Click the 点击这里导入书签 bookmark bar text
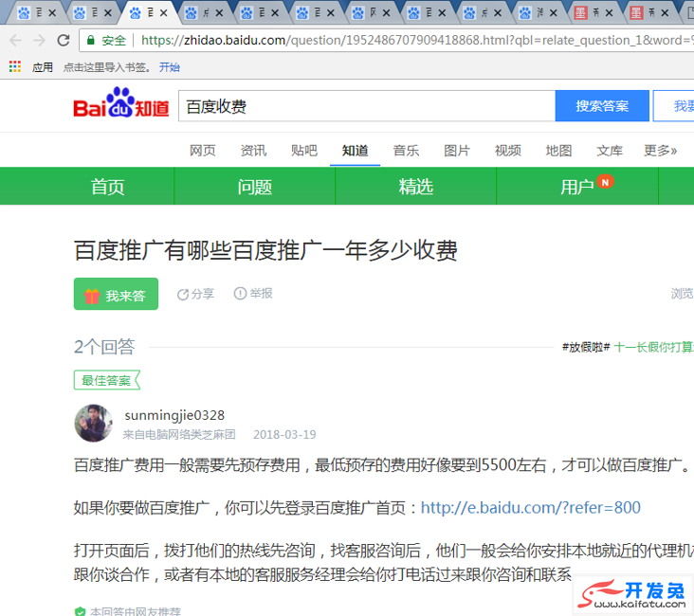The image size is (694, 616). 107,67
